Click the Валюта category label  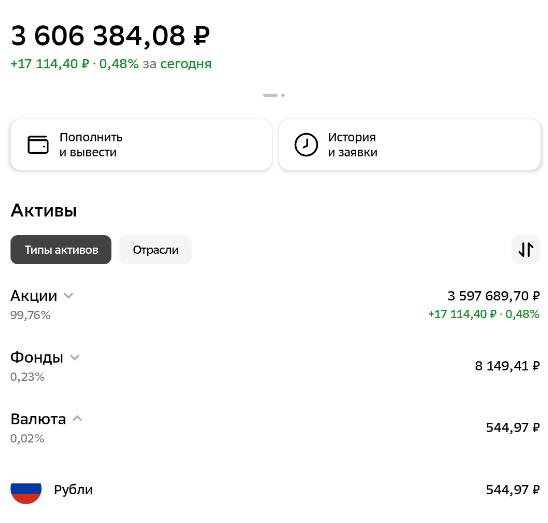coord(38,419)
